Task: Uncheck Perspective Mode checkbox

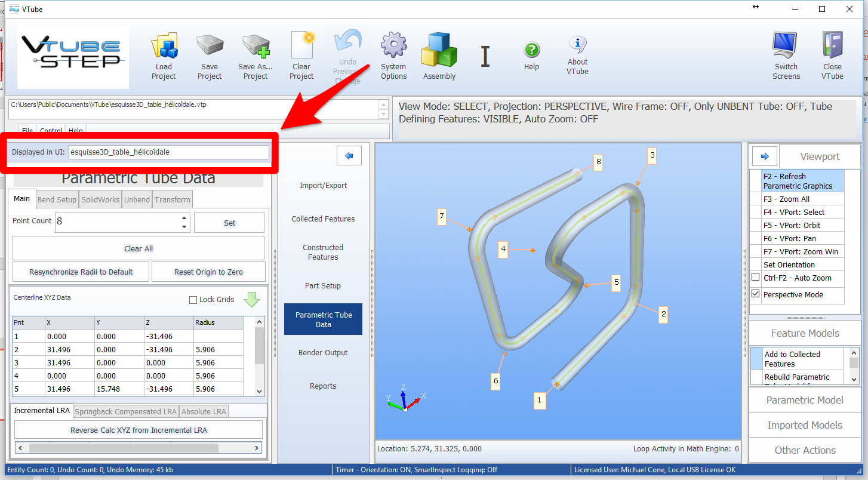Action: coord(756,294)
